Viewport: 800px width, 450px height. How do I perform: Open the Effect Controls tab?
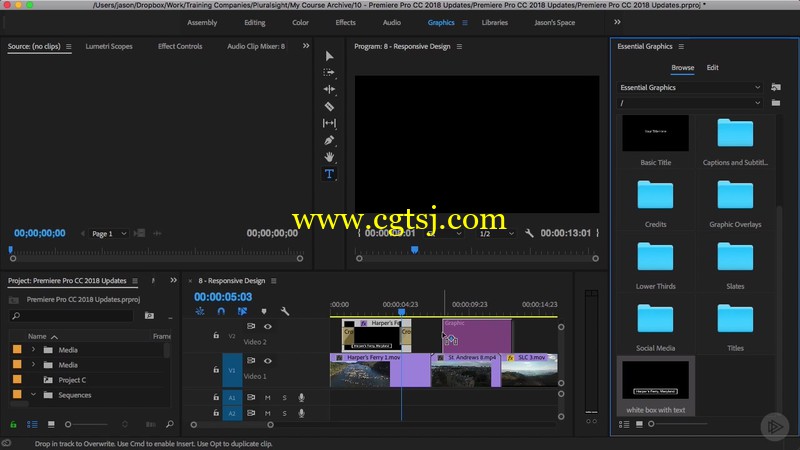pyautogui.click(x=180, y=46)
